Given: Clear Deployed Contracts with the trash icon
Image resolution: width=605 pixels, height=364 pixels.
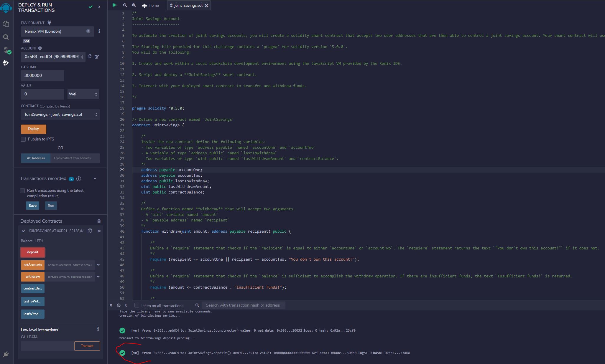Looking at the screenshot, I should tap(99, 221).
